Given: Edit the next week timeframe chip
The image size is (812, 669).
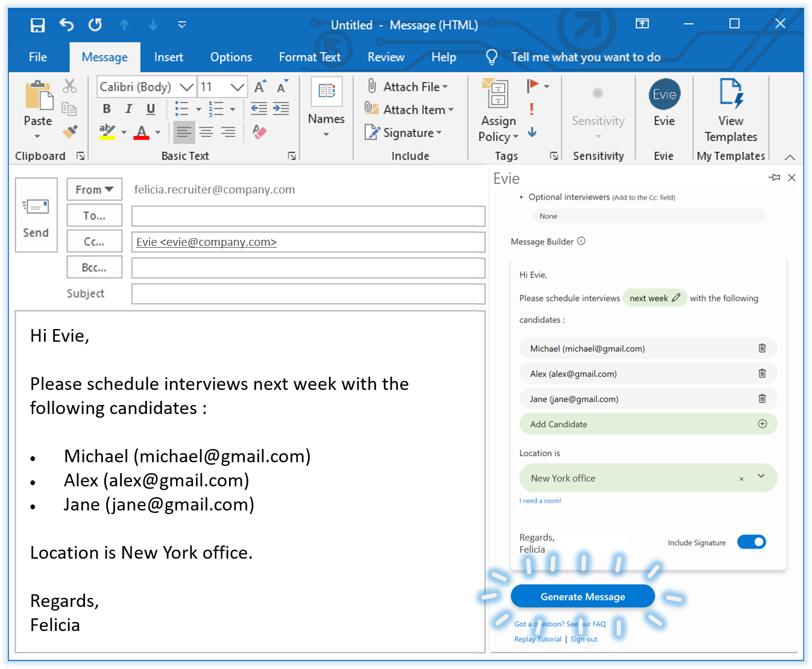Looking at the screenshot, I should pyautogui.click(x=655, y=298).
